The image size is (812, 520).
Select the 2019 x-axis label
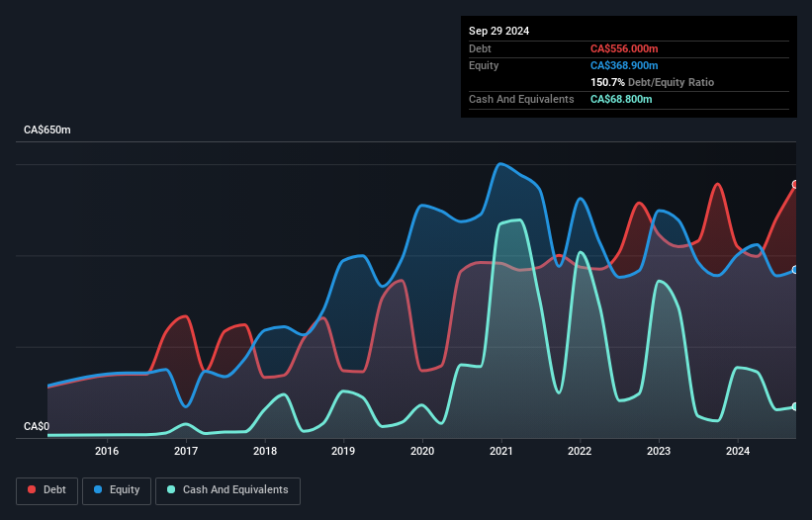[343, 451]
